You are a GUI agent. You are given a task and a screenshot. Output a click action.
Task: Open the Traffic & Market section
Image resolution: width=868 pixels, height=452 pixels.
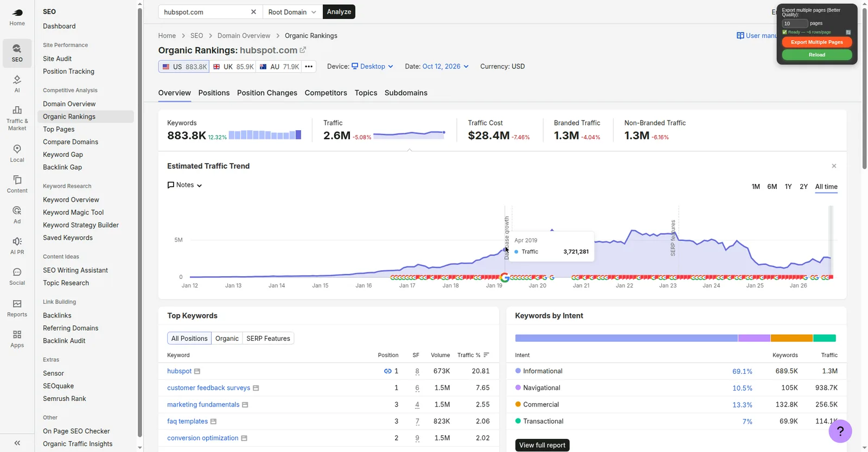(x=17, y=118)
